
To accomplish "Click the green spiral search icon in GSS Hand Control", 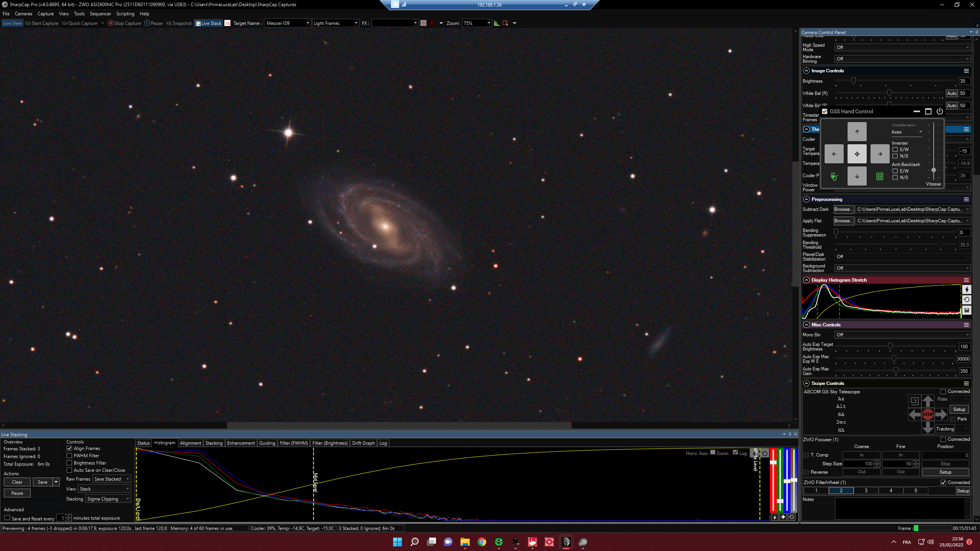I will coord(880,176).
